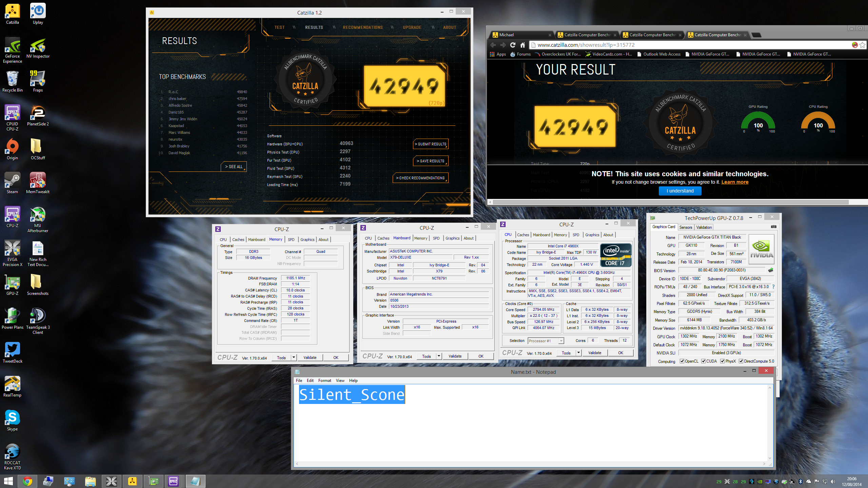Open Chrome from the taskbar
868x488 pixels.
click(x=27, y=481)
